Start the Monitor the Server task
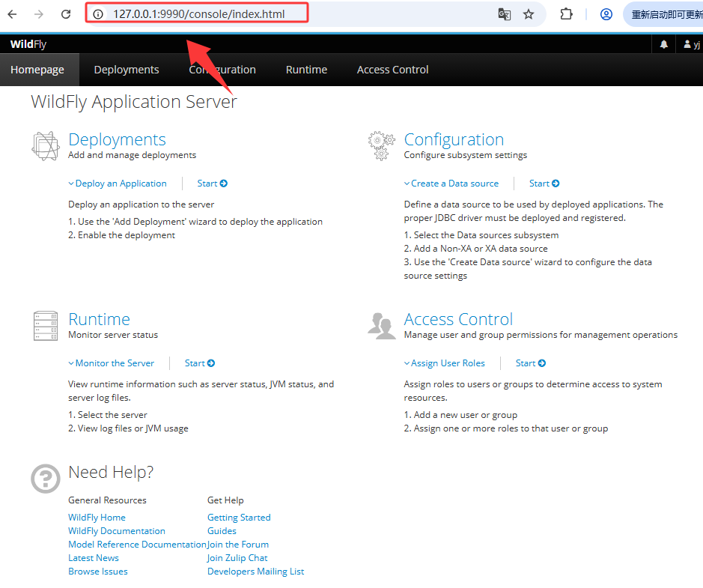Image resolution: width=703 pixels, height=588 pixels. pos(200,363)
